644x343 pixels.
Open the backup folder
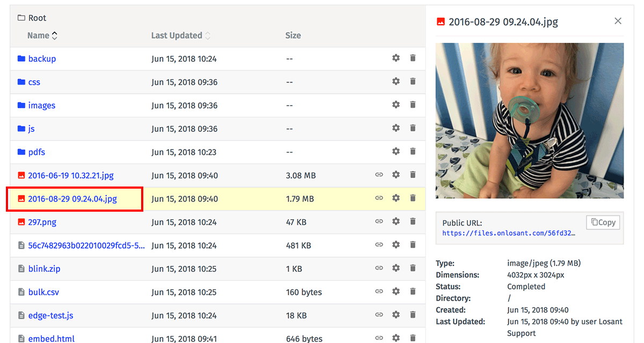42,58
